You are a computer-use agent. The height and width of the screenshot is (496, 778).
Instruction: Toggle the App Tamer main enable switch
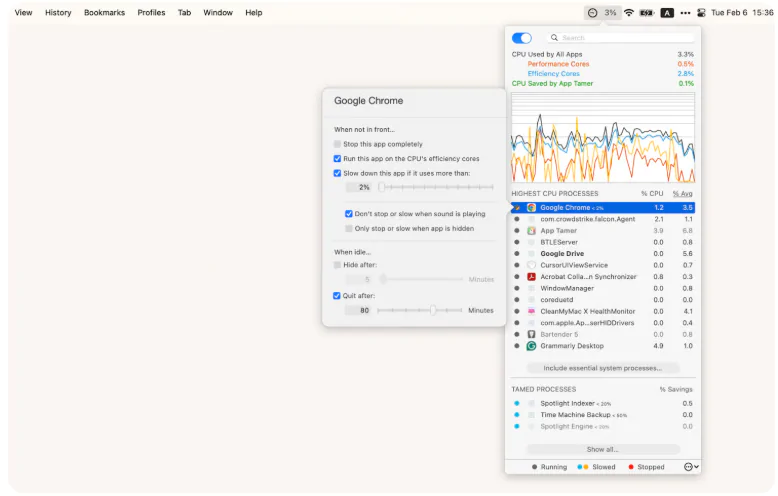(522, 38)
